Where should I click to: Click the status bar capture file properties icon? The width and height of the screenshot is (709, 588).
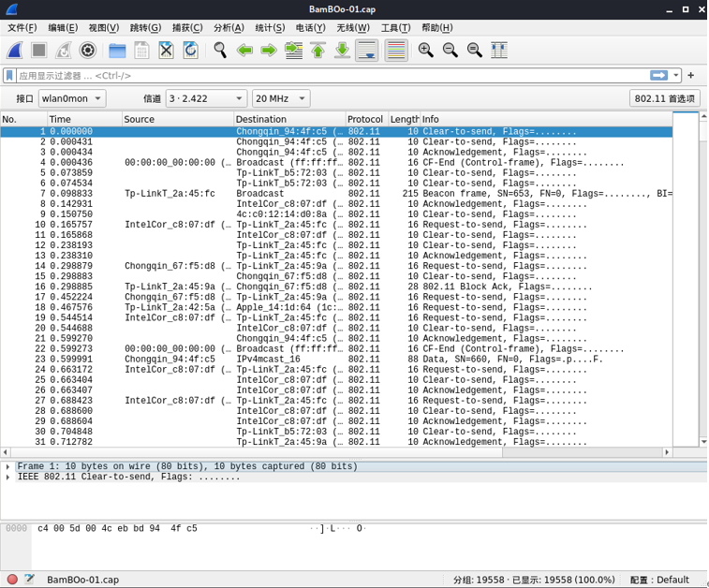(29, 579)
